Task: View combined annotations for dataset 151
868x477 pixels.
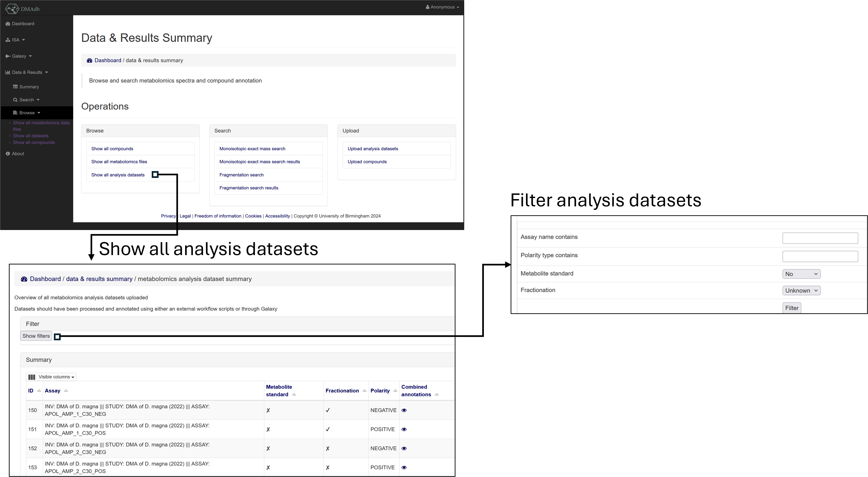Action: tap(404, 429)
